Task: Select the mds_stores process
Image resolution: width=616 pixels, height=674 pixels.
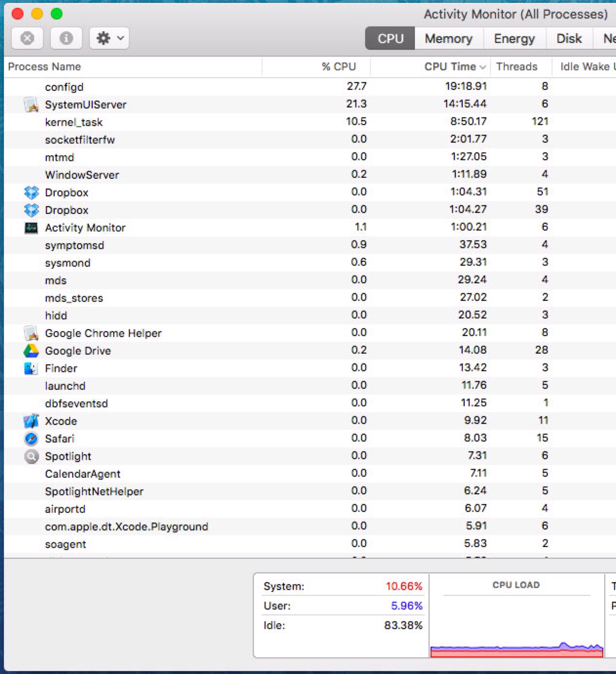Action: point(310,298)
